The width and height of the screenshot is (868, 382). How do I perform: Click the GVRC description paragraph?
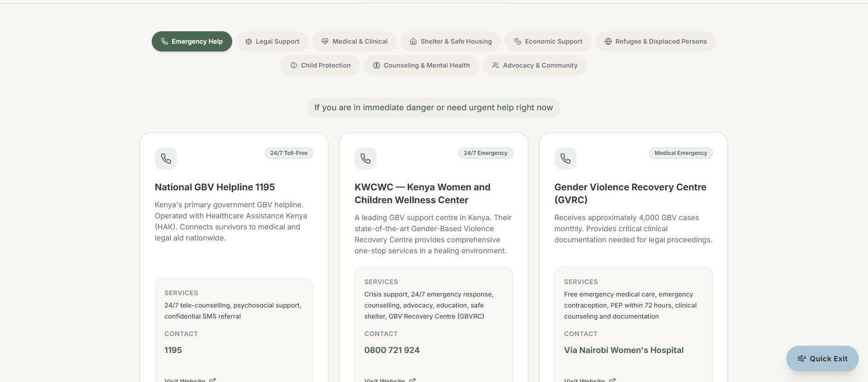pyautogui.click(x=634, y=228)
